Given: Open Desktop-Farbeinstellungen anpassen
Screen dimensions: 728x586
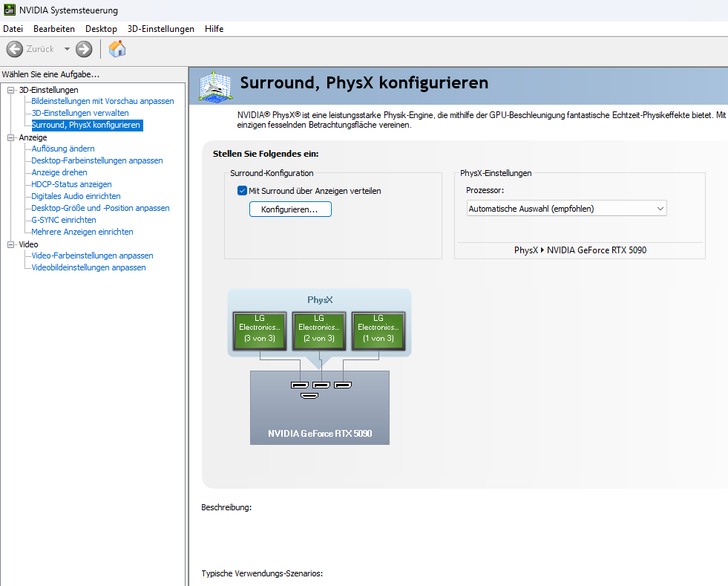Looking at the screenshot, I should coord(97,160).
